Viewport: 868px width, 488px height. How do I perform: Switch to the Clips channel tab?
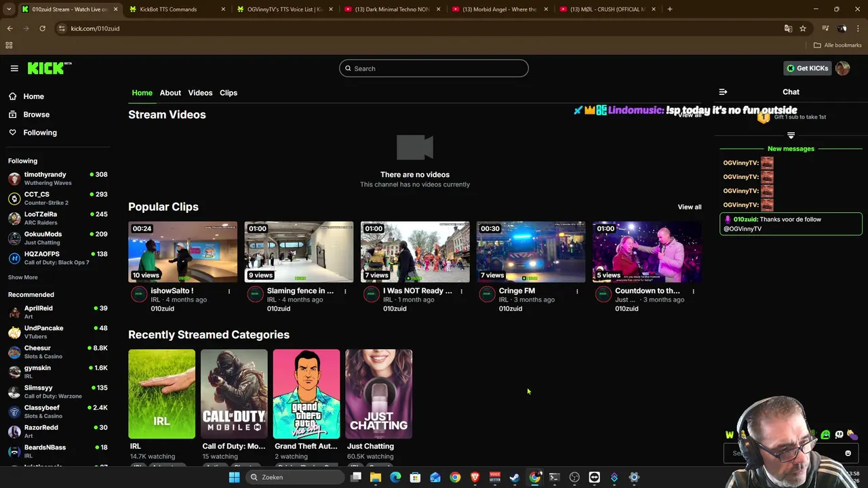tap(229, 93)
